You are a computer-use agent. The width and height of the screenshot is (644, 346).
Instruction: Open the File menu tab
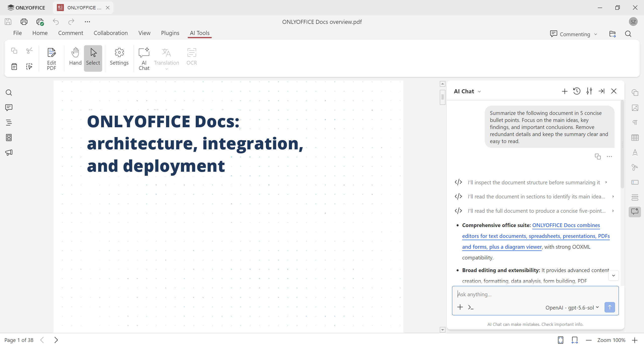point(17,33)
